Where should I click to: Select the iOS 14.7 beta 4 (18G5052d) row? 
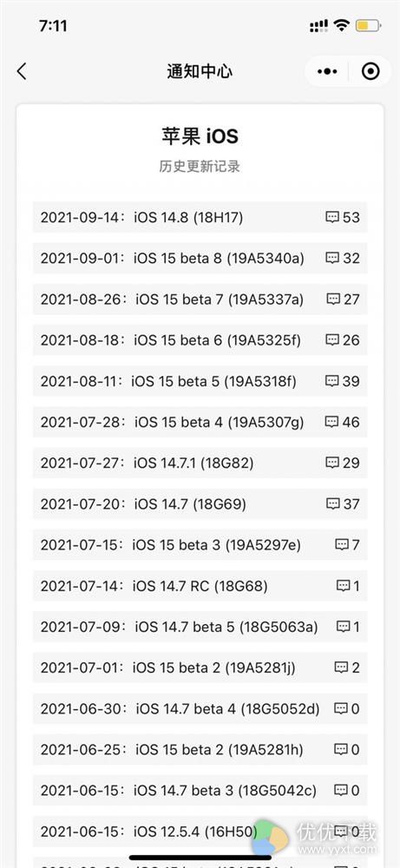click(x=200, y=708)
